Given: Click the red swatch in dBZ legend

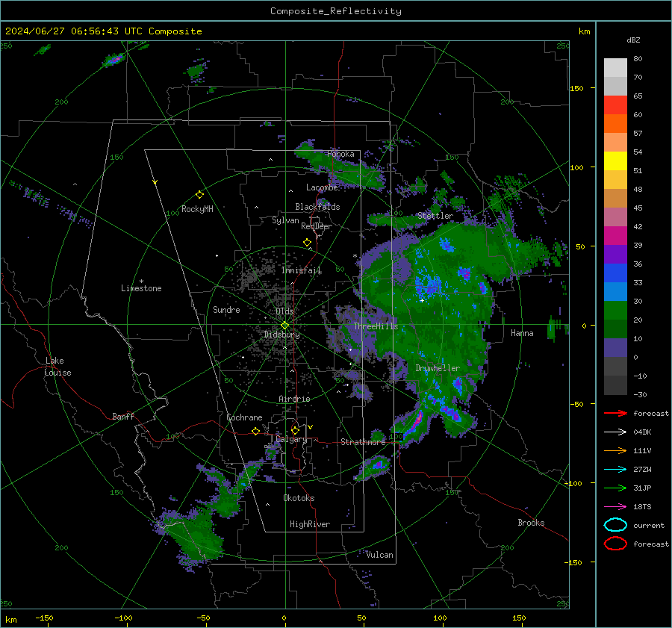Looking at the screenshot, I should [x=615, y=105].
